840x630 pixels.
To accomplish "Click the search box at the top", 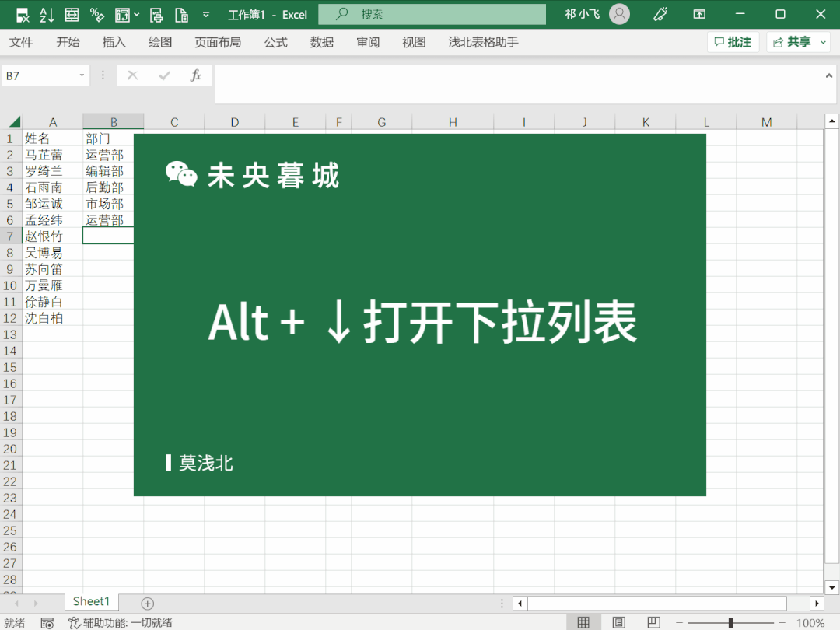I will (x=432, y=14).
